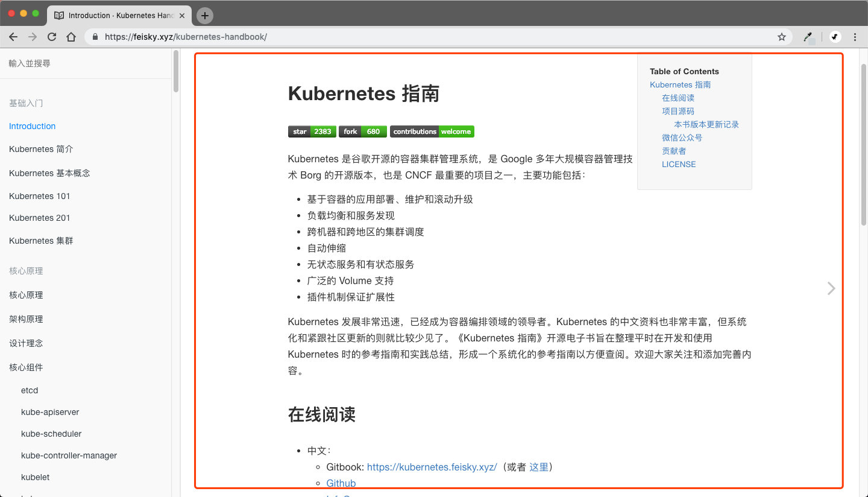Click the sidebar search input field
The height and width of the screenshot is (497, 868).
[86, 63]
